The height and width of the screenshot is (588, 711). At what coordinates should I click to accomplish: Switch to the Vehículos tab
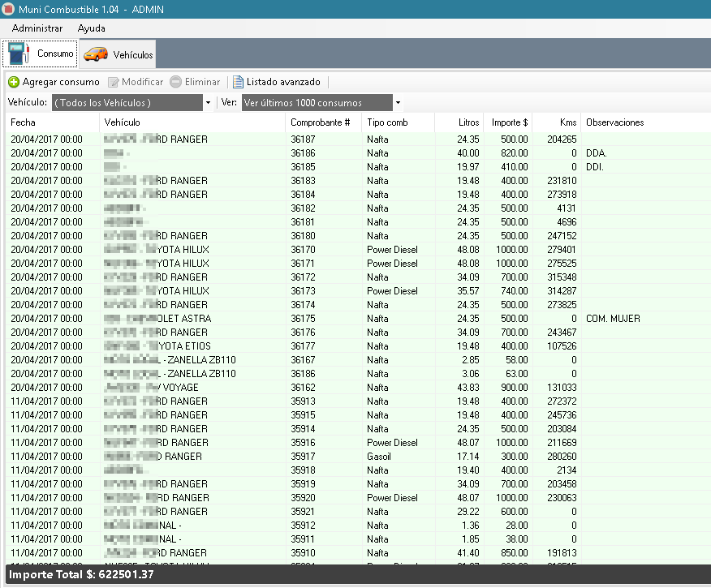pos(118,54)
